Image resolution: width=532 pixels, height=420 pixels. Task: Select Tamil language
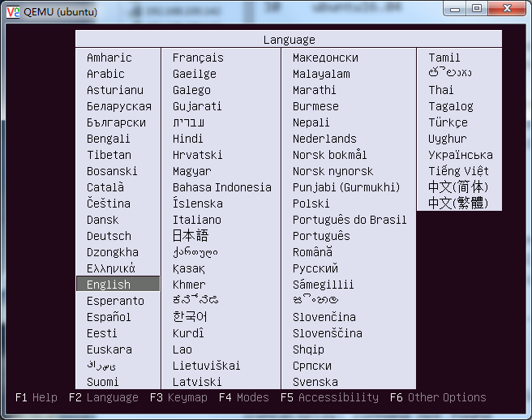point(444,58)
